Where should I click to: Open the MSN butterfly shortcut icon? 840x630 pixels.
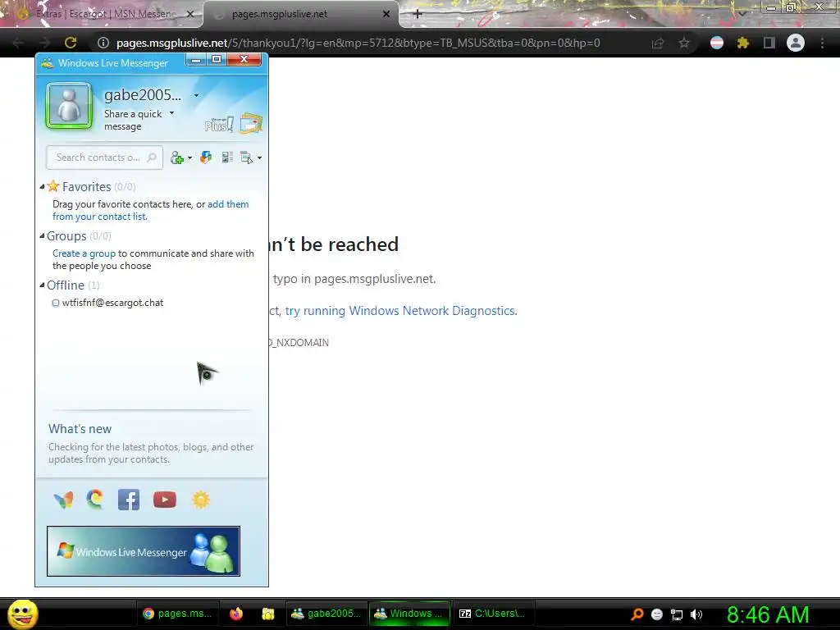(x=64, y=500)
